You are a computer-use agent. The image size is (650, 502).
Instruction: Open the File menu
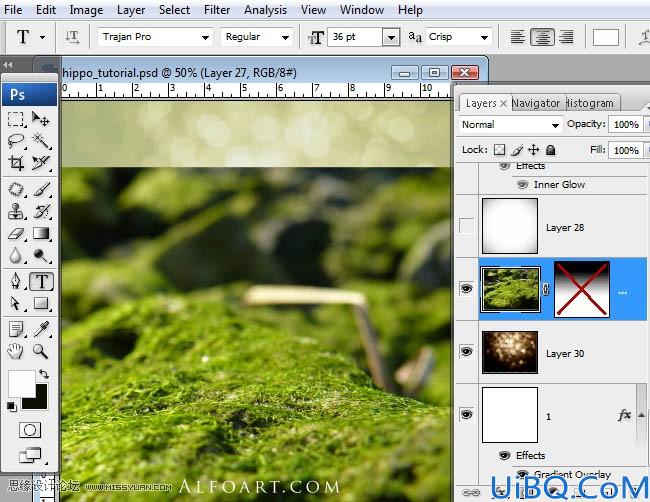pyautogui.click(x=13, y=10)
